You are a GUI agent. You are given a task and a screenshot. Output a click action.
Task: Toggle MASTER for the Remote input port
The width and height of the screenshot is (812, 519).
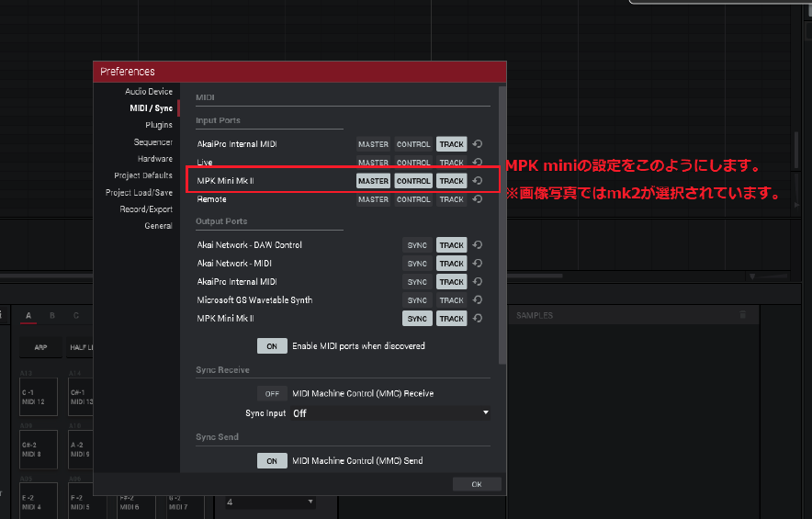tap(373, 199)
